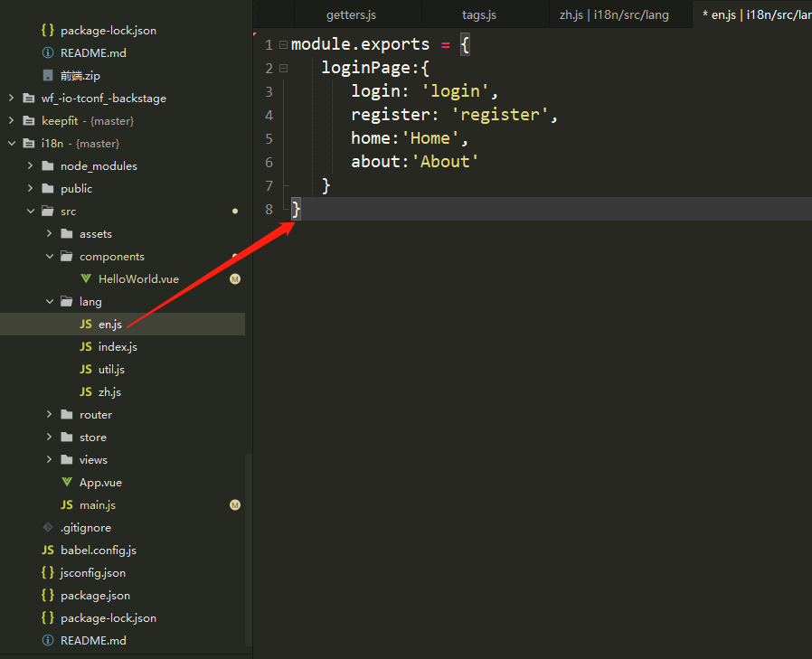Click the Vue icon beside HelloWorld.vue

tap(86, 279)
